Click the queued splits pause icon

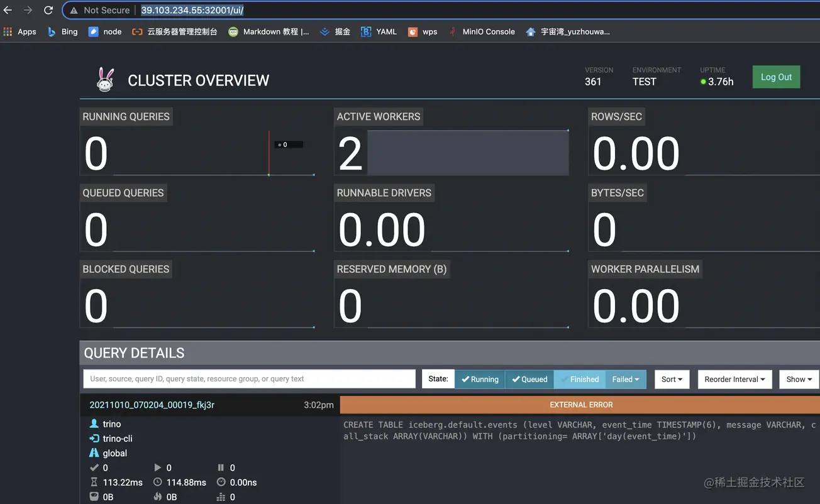(x=221, y=468)
